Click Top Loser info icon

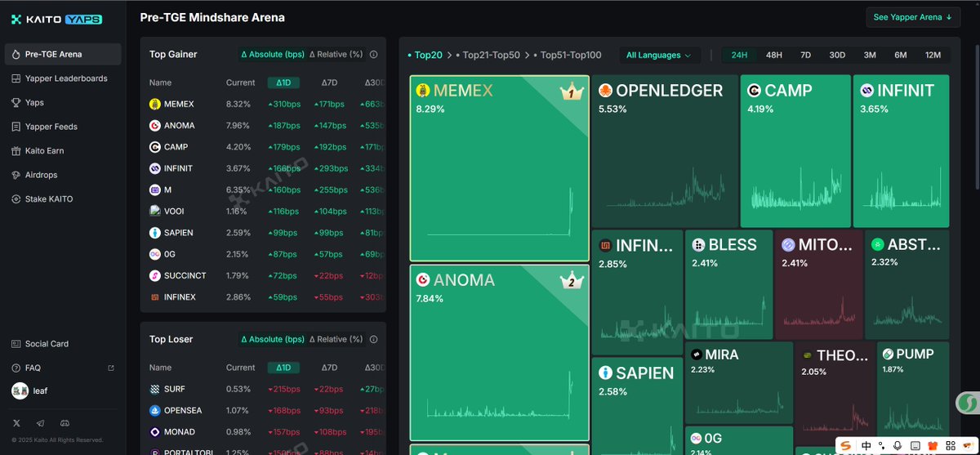click(x=373, y=339)
